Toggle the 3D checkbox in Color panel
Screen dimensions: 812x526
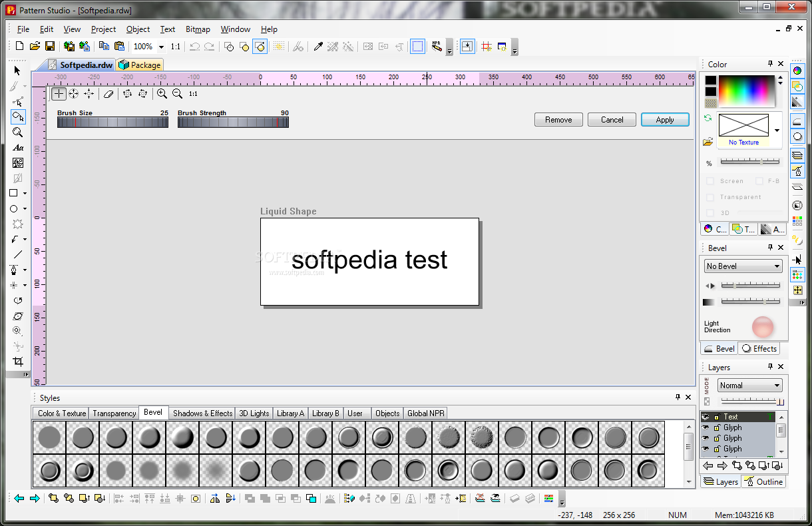pos(710,213)
